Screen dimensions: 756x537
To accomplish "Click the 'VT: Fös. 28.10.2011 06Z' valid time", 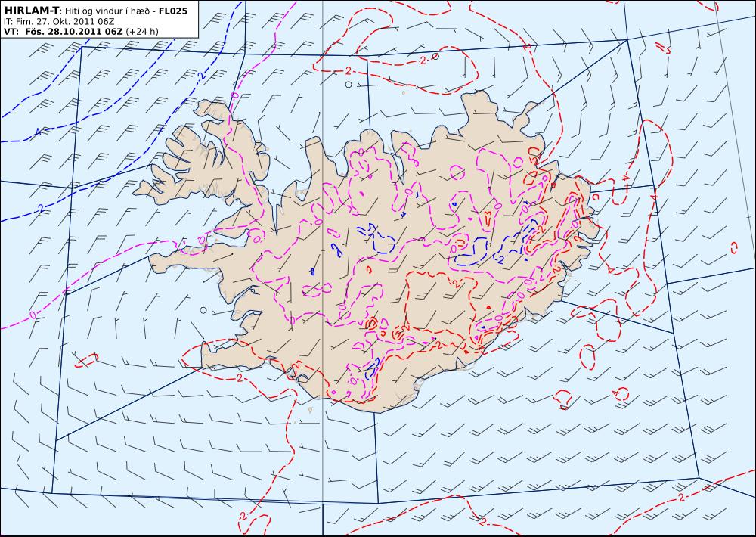I will click(x=64, y=31).
